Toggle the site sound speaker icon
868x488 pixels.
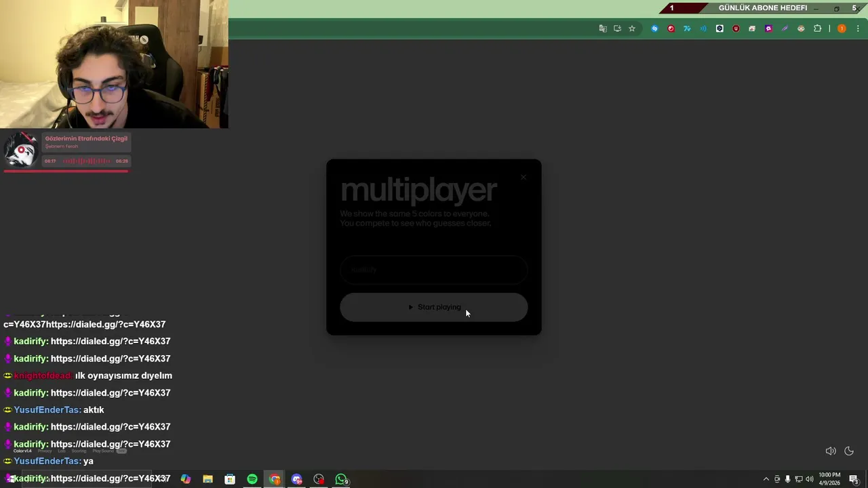[x=831, y=451]
